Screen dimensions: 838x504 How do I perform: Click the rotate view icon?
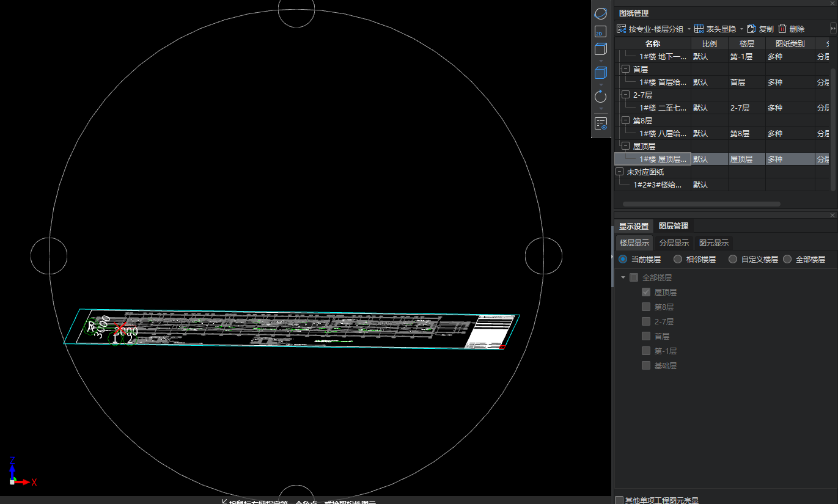pos(600,97)
